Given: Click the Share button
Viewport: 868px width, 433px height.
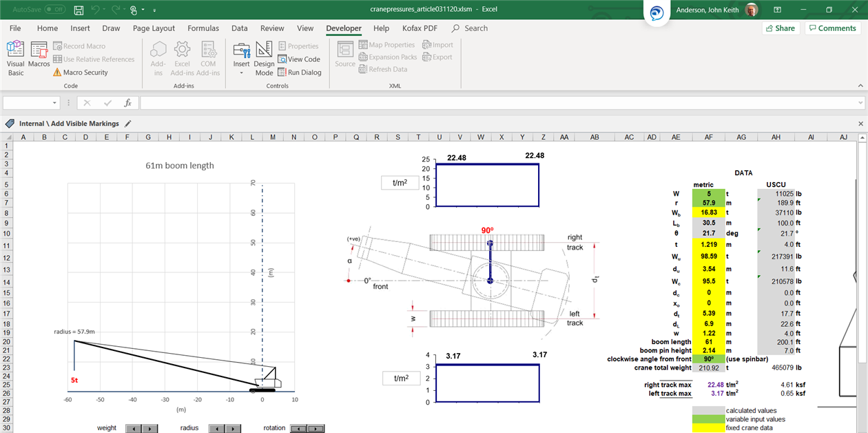Looking at the screenshot, I should click(x=780, y=28).
